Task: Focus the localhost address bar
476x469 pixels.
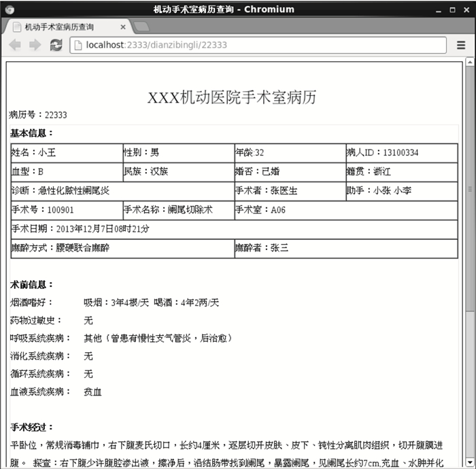Action: (x=258, y=45)
